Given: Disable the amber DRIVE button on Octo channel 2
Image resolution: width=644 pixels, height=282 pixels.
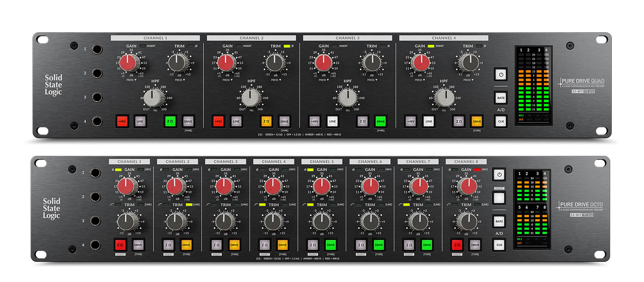Looking at the screenshot, I should tap(186, 245).
